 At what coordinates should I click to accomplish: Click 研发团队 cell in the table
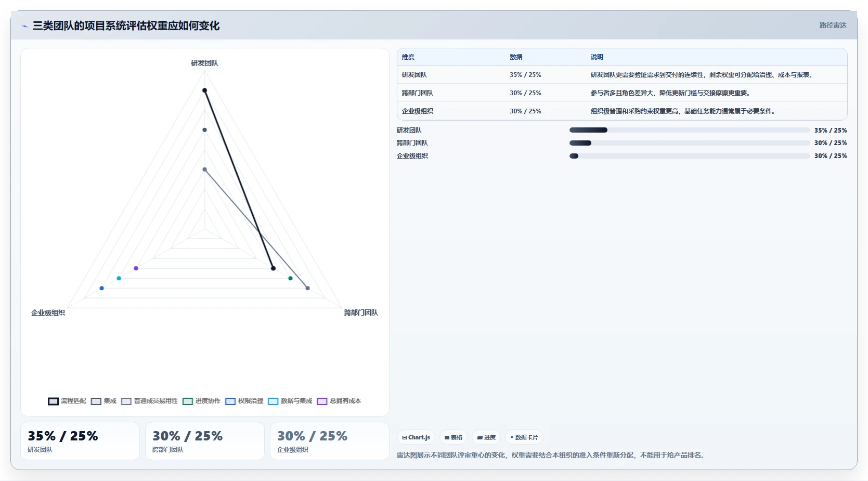414,75
